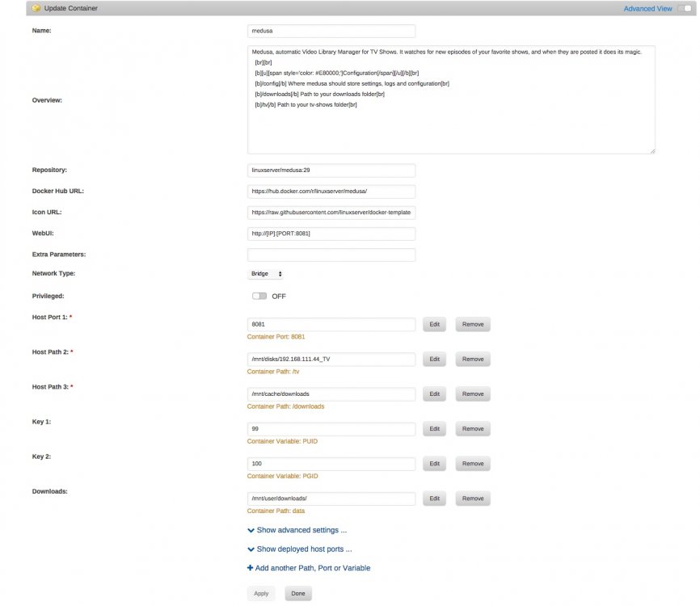Toggle the Privileged switch off/on

(x=259, y=296)
